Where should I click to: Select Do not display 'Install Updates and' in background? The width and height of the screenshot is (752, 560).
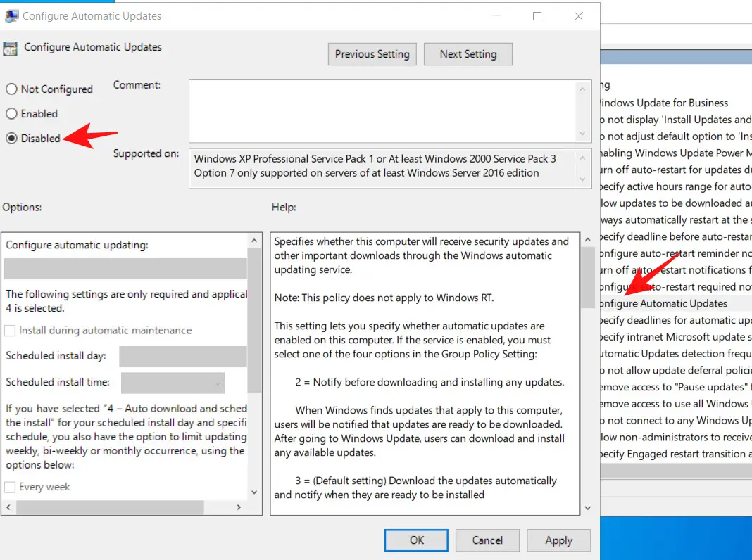[676, 120]
